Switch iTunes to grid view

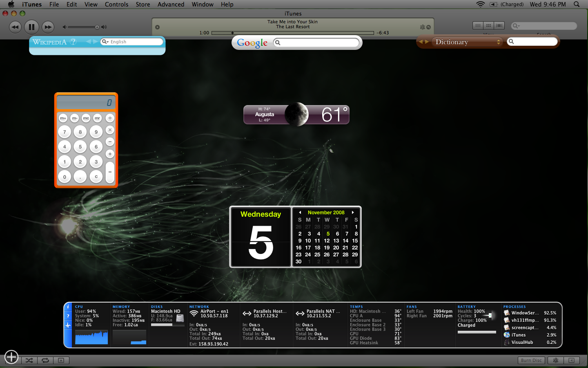pos(488,26)
